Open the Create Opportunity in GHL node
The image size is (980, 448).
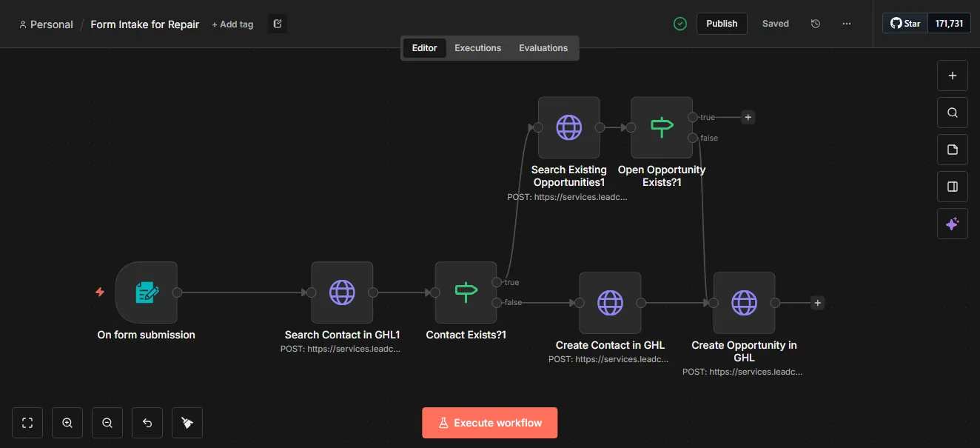point(744,303)
